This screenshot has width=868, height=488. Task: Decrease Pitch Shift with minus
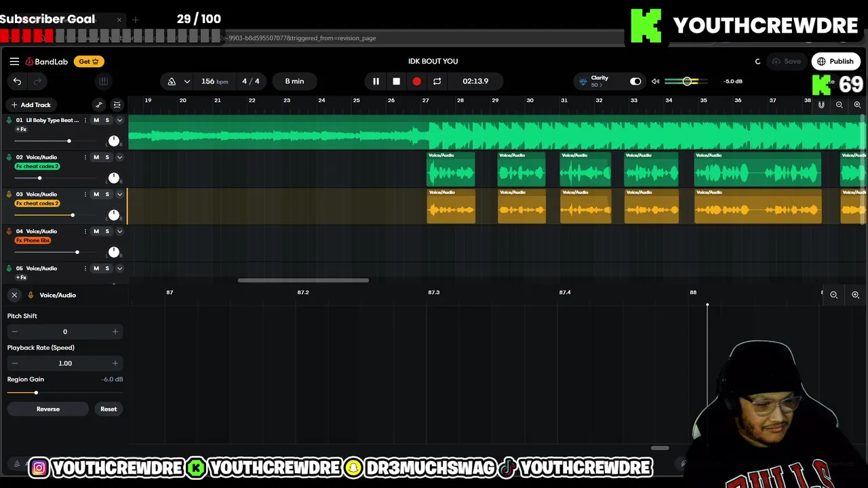click(x=15, y=331)
